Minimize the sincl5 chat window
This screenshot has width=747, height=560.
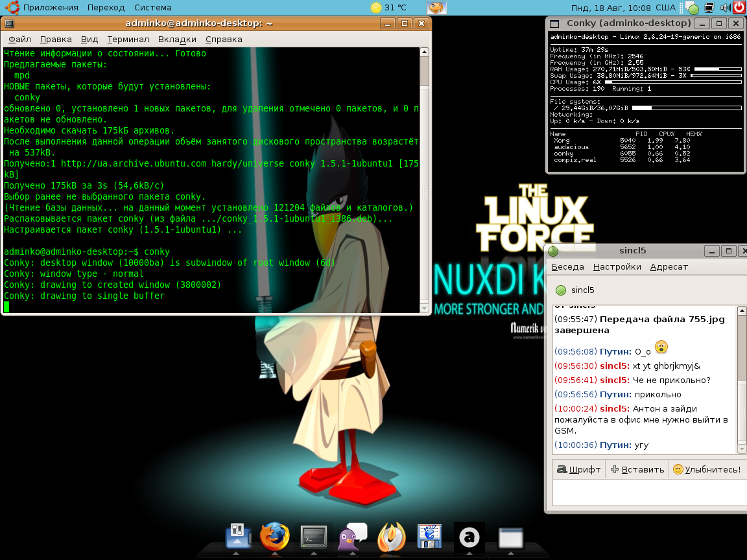tap(712, 251)
